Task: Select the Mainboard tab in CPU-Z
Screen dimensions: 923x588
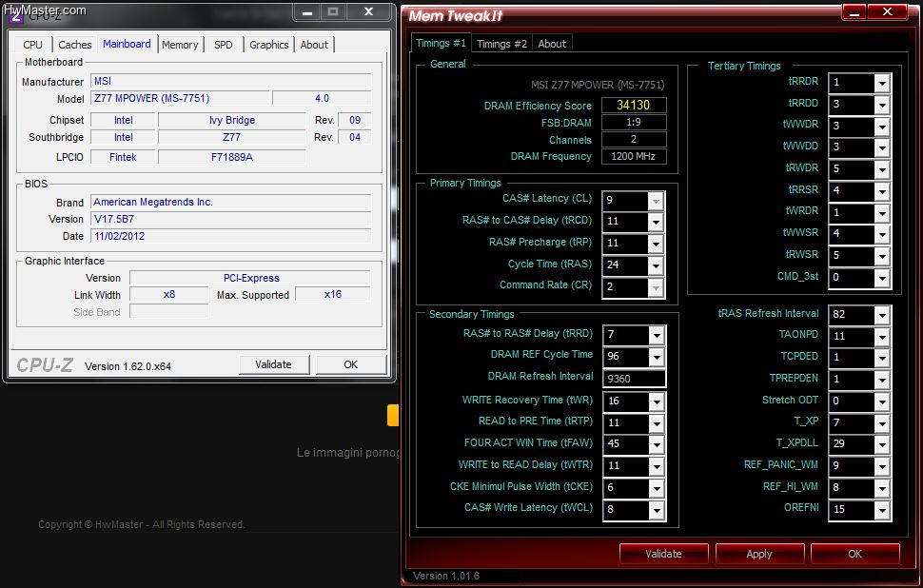Action: pos(127,44)
